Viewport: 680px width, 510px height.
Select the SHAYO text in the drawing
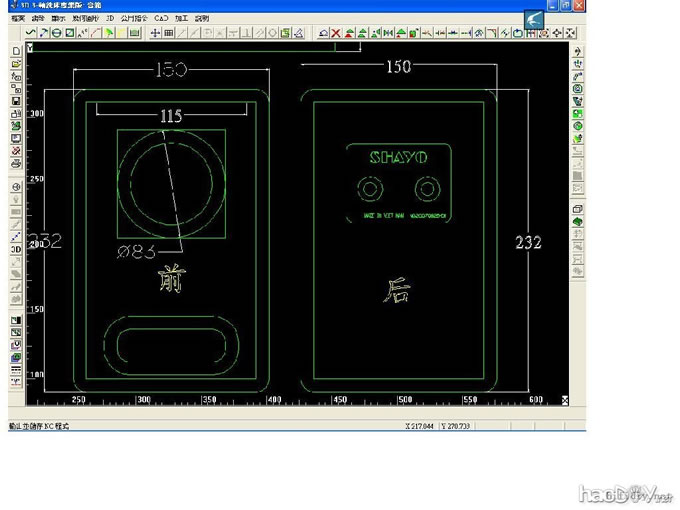398,157
